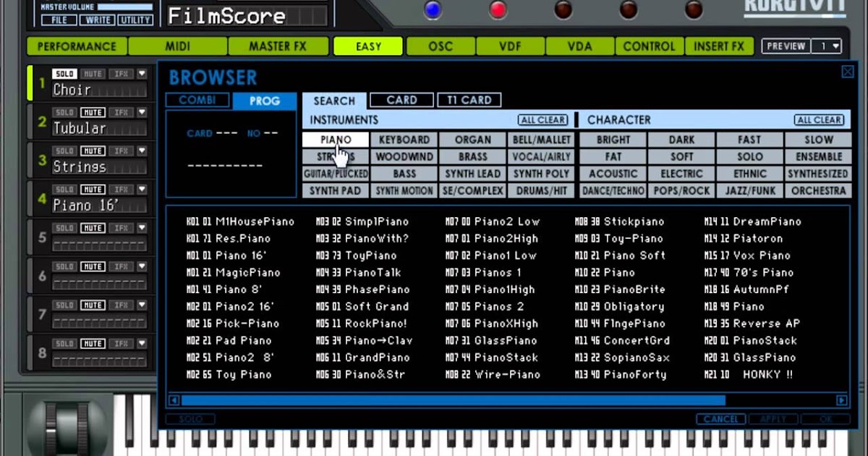This screenshot has width=868, height=456.
Task: Select program 'M07 31 GlassPiano'
Action: 491,340
